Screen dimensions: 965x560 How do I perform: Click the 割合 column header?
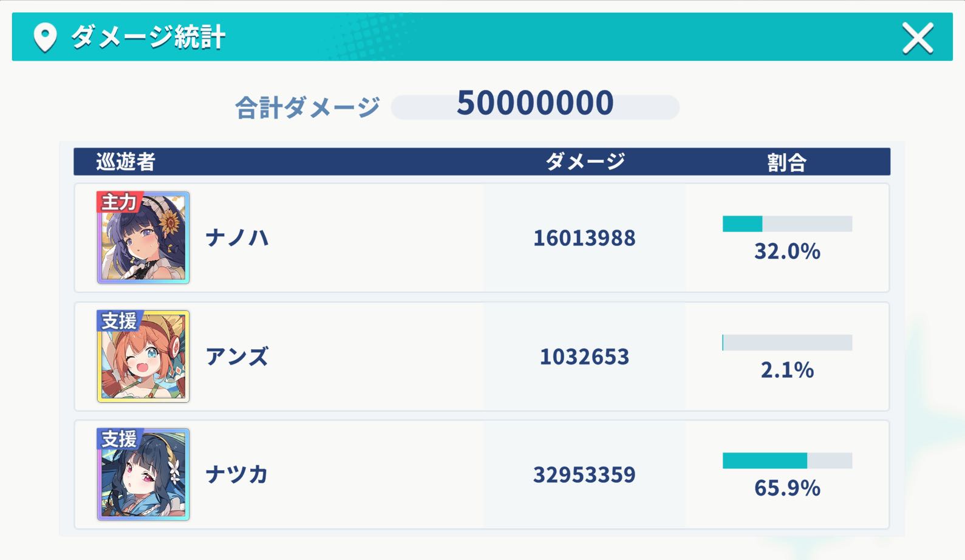tap(786, 162)
